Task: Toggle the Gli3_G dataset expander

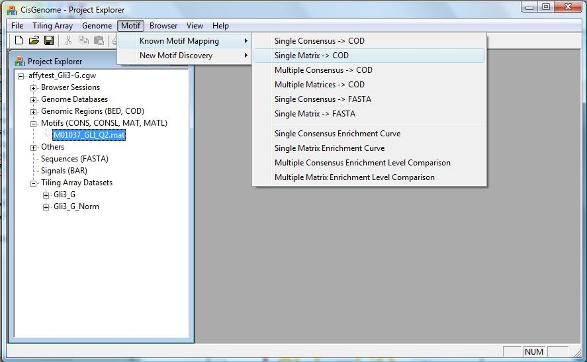Action: pyautogui.click(x=46, y=195)
